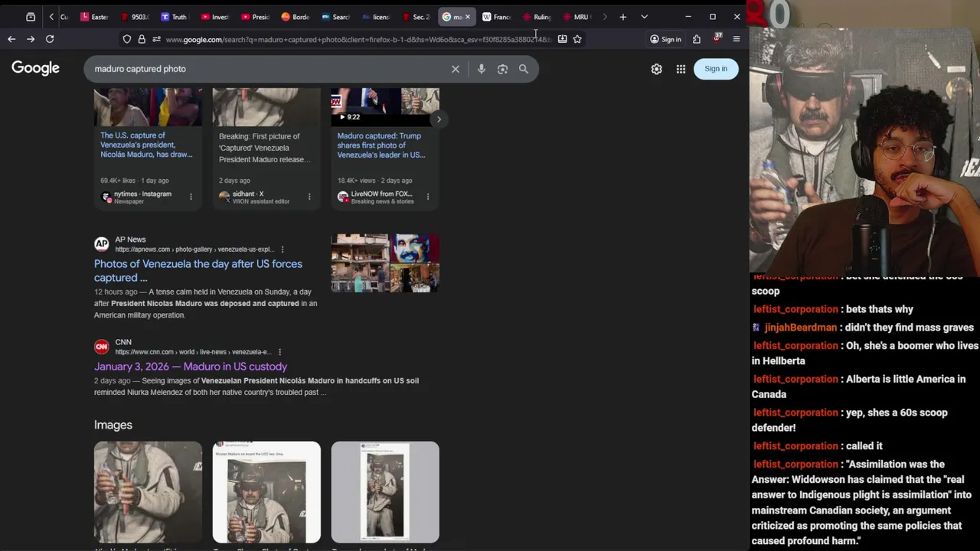Click the Google search input field
Viewport: 980px width, 551px height.
point(268,69)
